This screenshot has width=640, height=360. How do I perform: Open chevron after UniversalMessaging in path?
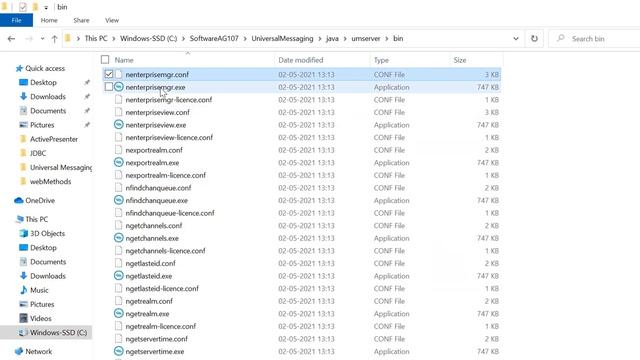(x=320, y=38)
